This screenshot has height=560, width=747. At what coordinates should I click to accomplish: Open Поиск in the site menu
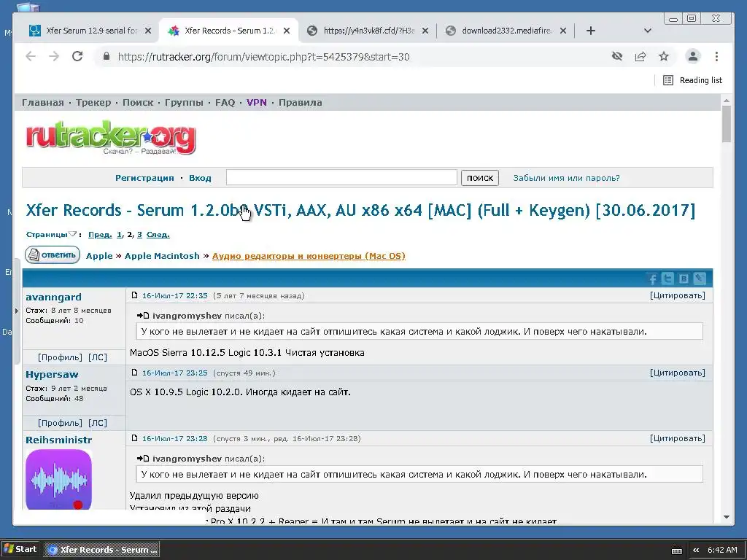click(x=138, y=103)
